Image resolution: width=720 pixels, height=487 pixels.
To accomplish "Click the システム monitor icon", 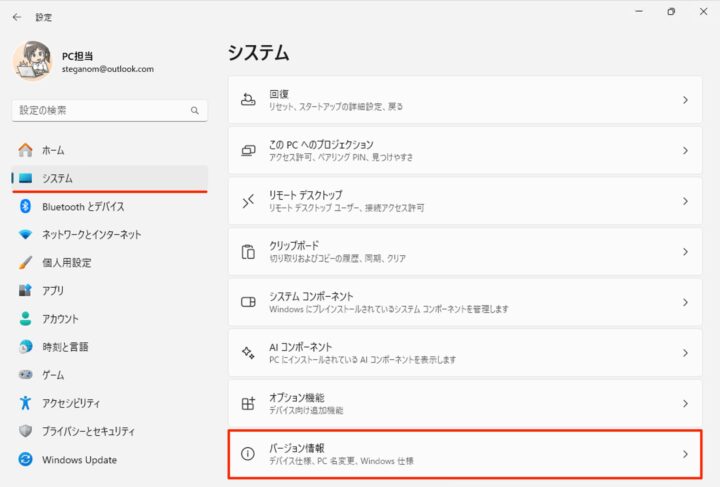I will (26, 178).
